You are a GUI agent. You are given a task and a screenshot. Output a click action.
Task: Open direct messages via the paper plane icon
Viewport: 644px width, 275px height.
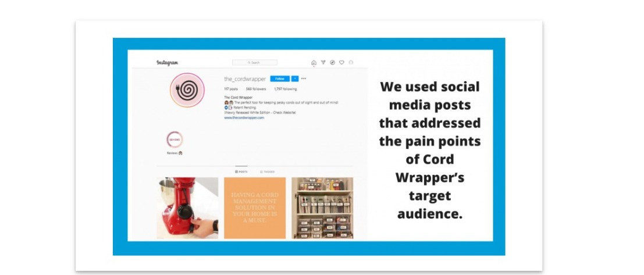(x=323, y=63)
